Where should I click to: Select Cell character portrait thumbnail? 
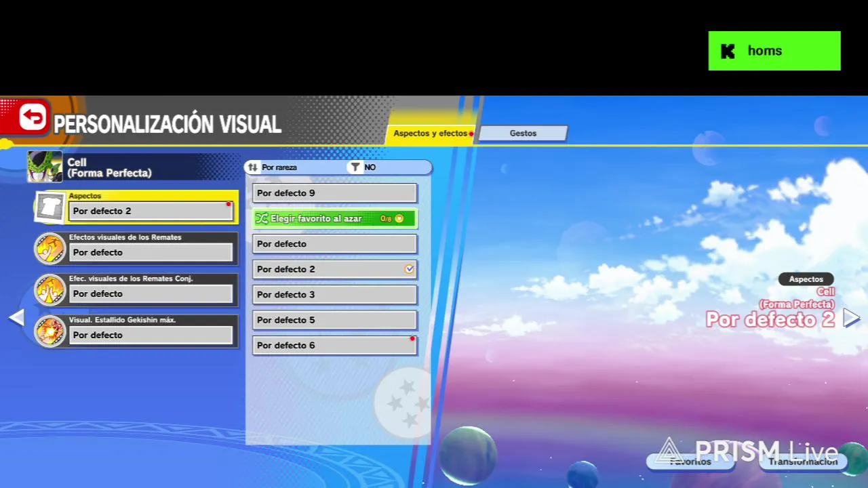tap(45, 167)
